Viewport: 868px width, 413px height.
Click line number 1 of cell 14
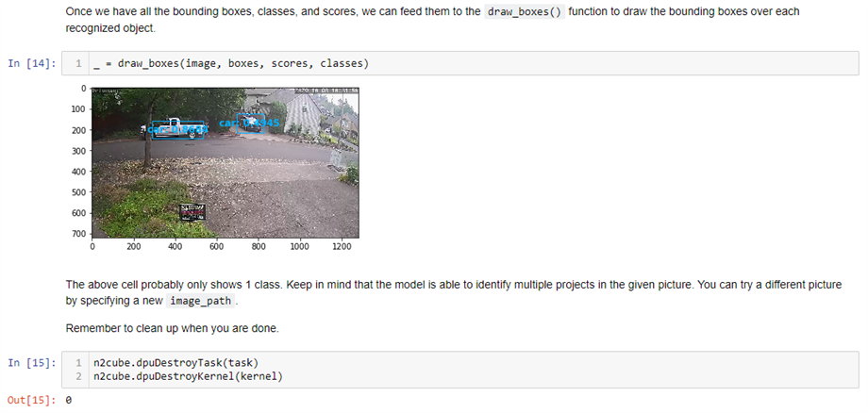click(78, 64)
